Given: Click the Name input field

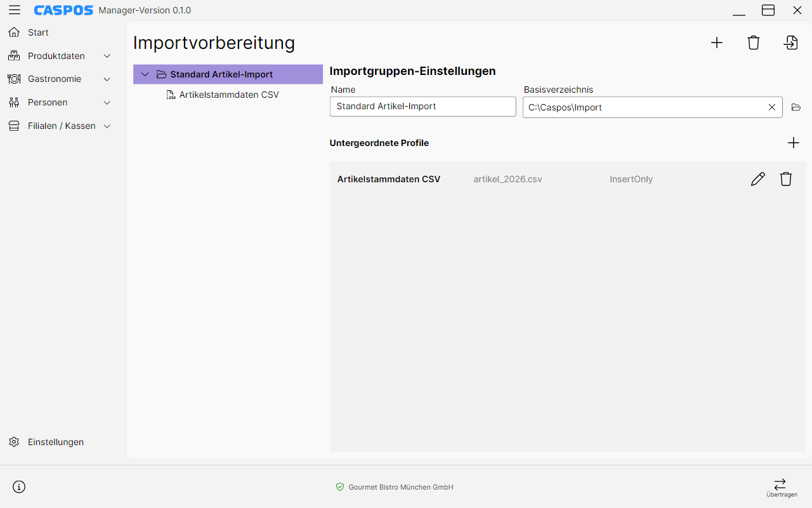Looking at the screenshot, I should pos(423,107).
